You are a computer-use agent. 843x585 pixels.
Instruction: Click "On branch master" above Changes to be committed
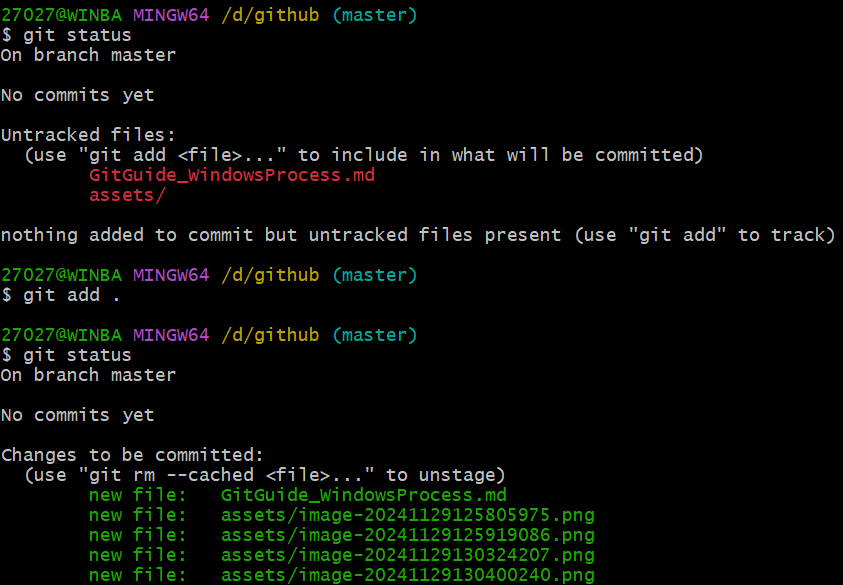[x=88, y=375]
